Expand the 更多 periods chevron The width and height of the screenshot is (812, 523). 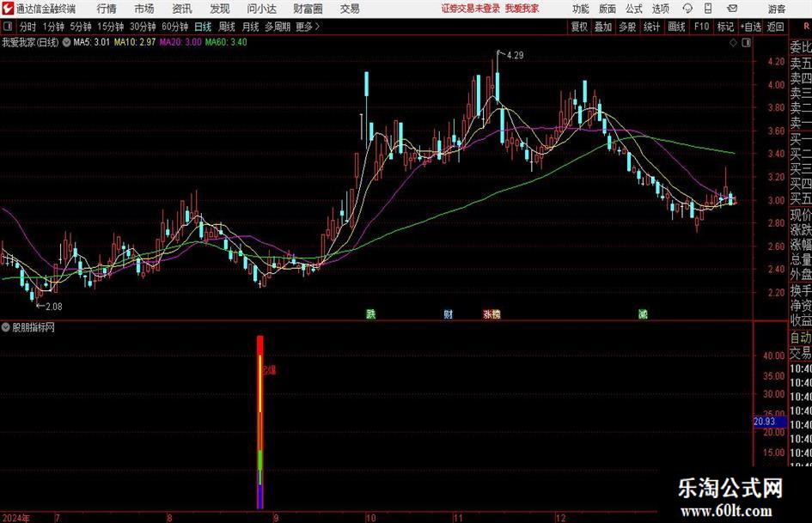(308, 27)
